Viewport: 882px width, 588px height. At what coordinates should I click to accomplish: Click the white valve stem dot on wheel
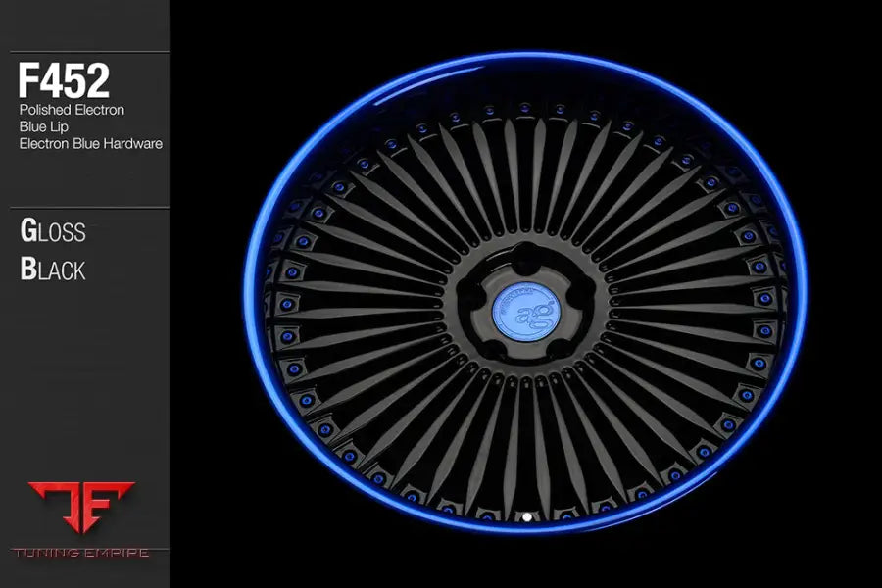(x=526, y=514)
